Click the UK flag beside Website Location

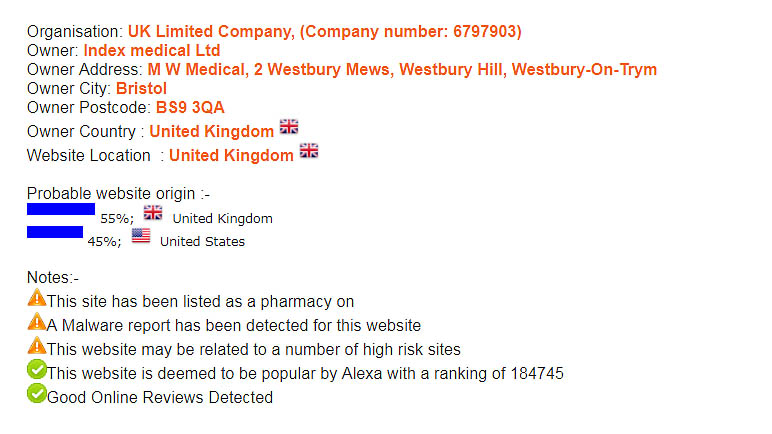[x=309, y=151]
